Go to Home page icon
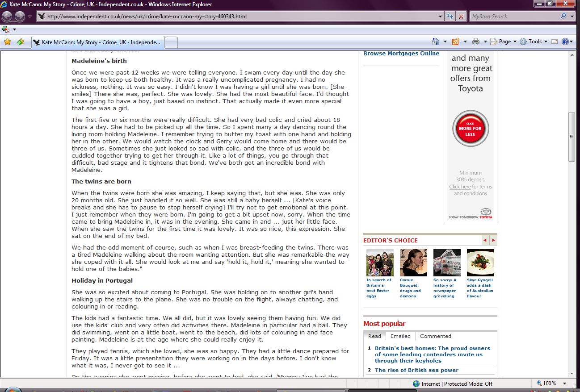580x392 pixels. [436, 42]
